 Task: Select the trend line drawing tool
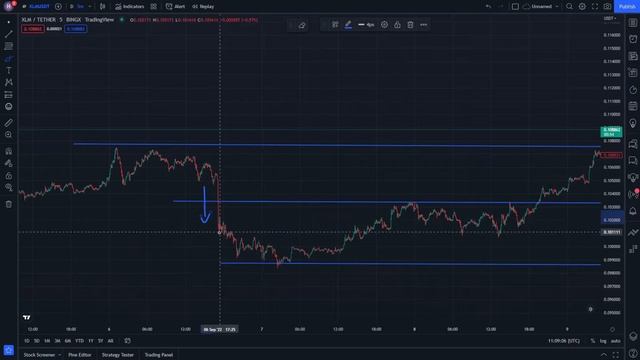pyautogui.click(x=9, y=34)
